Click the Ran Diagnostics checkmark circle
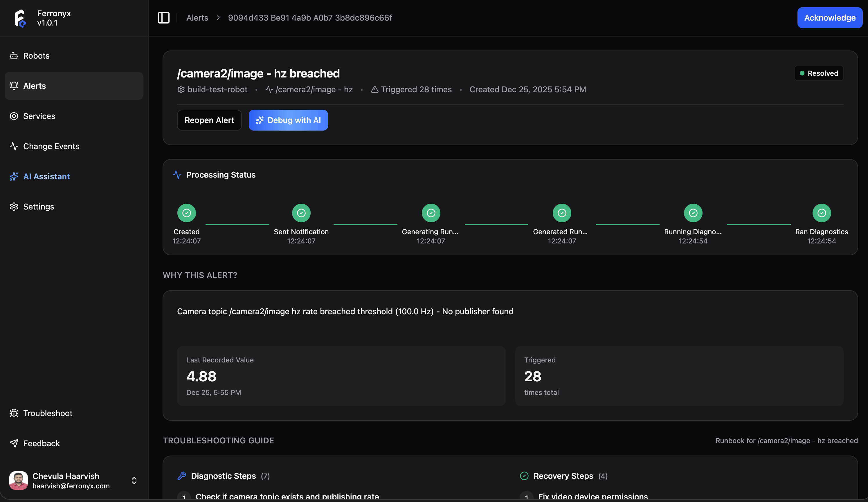Screen dimensions: 868x502 (x=822, y=213)
